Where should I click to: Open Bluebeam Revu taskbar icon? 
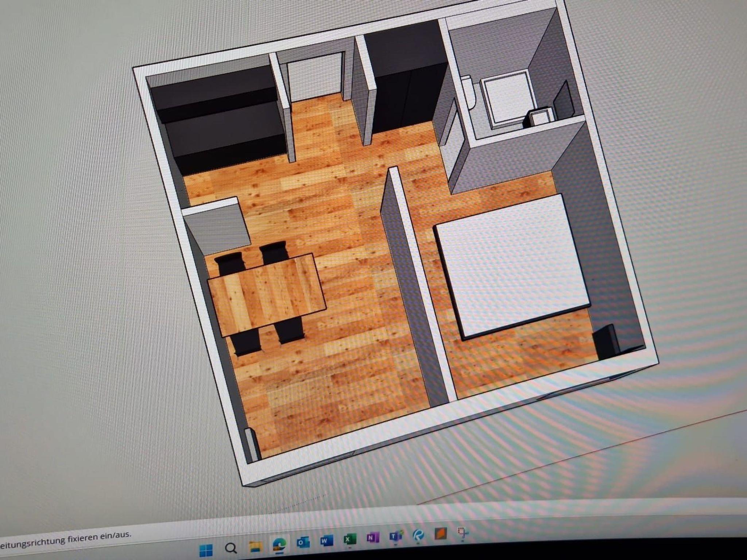418,535
